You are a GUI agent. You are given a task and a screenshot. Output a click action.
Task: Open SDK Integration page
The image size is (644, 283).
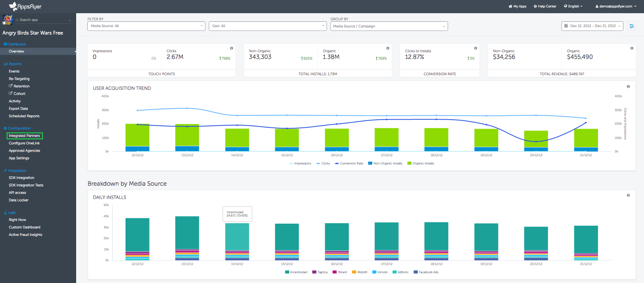pyautogui.click(x=22, y=178)
